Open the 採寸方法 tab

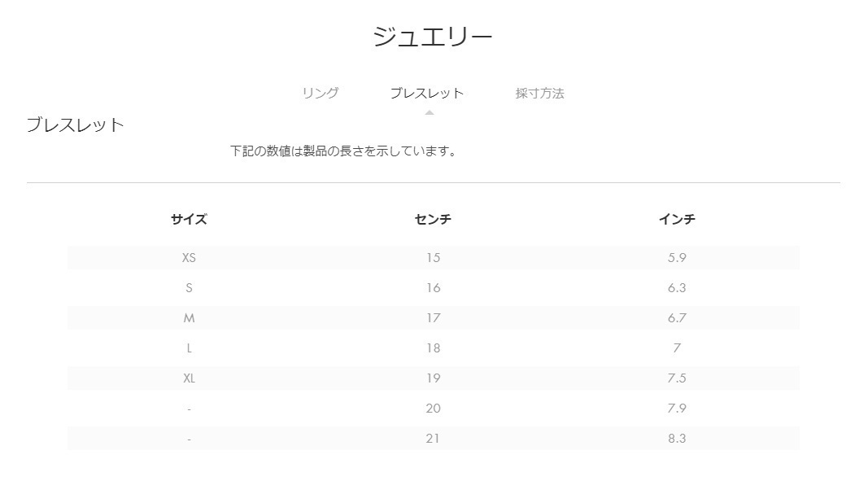tap(539, 93)
